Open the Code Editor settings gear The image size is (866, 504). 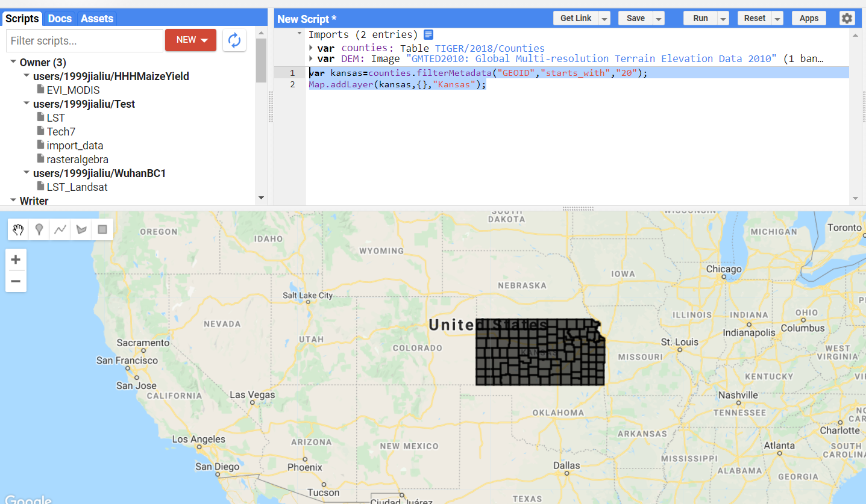point(847,17)
